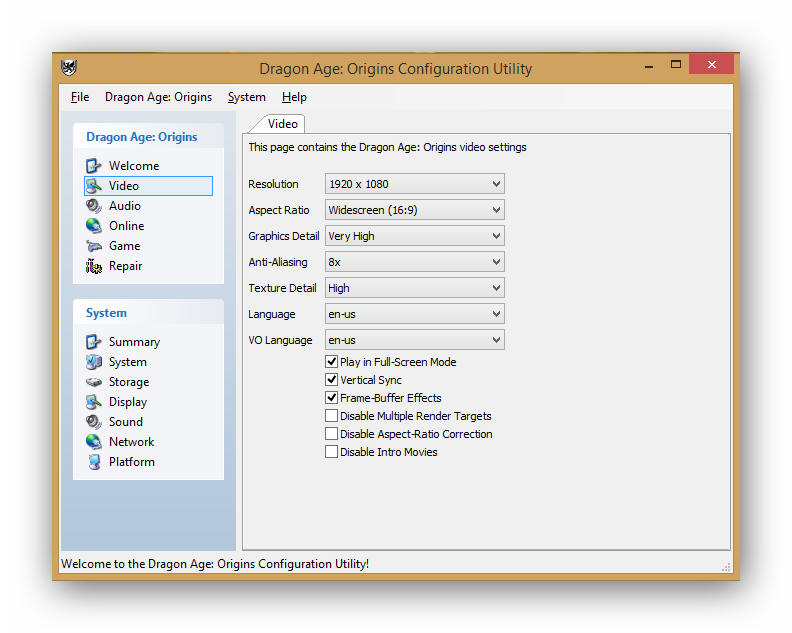792x633 pixels.
Task: Close the Configuration Utility window
Action: click(x=712, y=64)
